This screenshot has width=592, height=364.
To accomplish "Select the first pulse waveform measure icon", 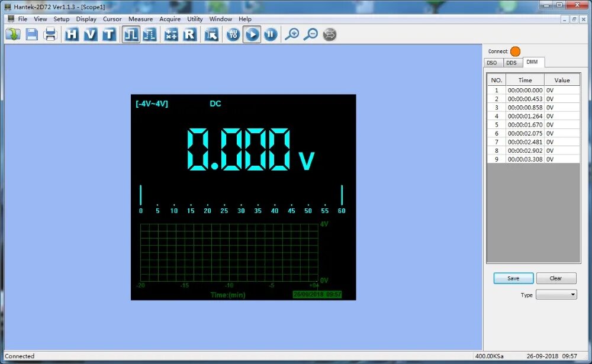I will 131,34.
